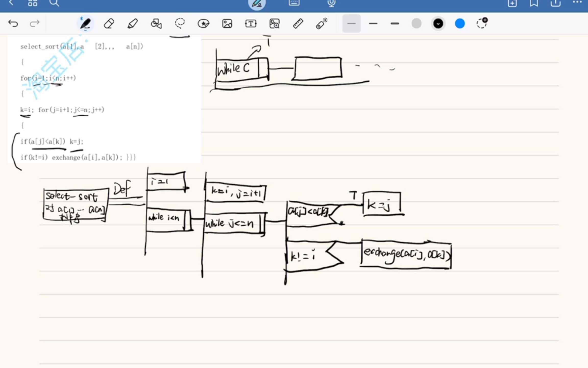The width and height of the screenshot is (588, 368).
Task: Open the search magnifier
Action: coord(54,3)
